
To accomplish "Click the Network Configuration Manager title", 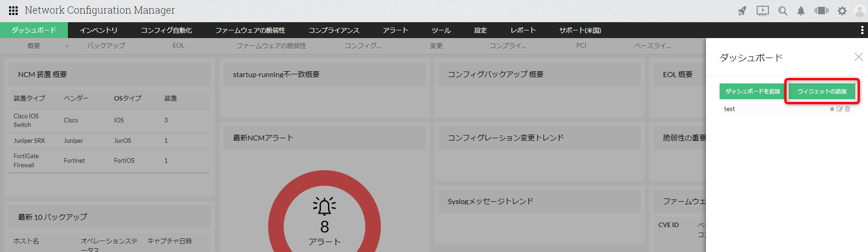I will coord(100,10).
